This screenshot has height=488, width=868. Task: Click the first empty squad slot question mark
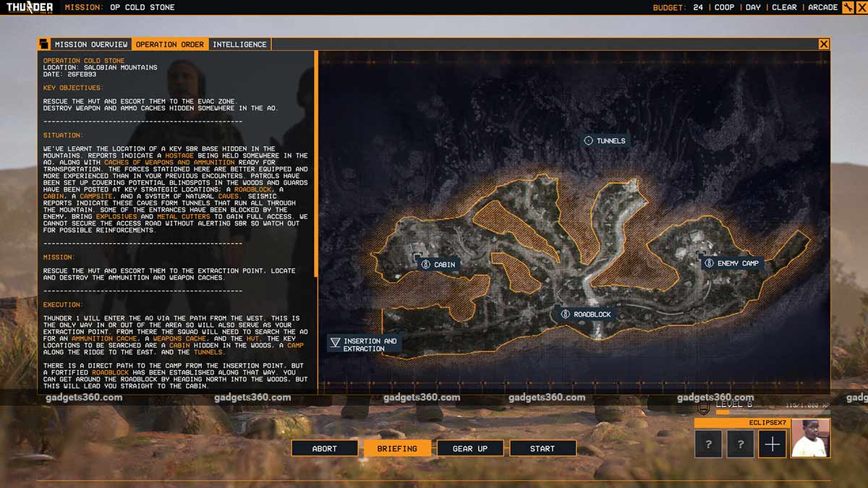point(708,444)
